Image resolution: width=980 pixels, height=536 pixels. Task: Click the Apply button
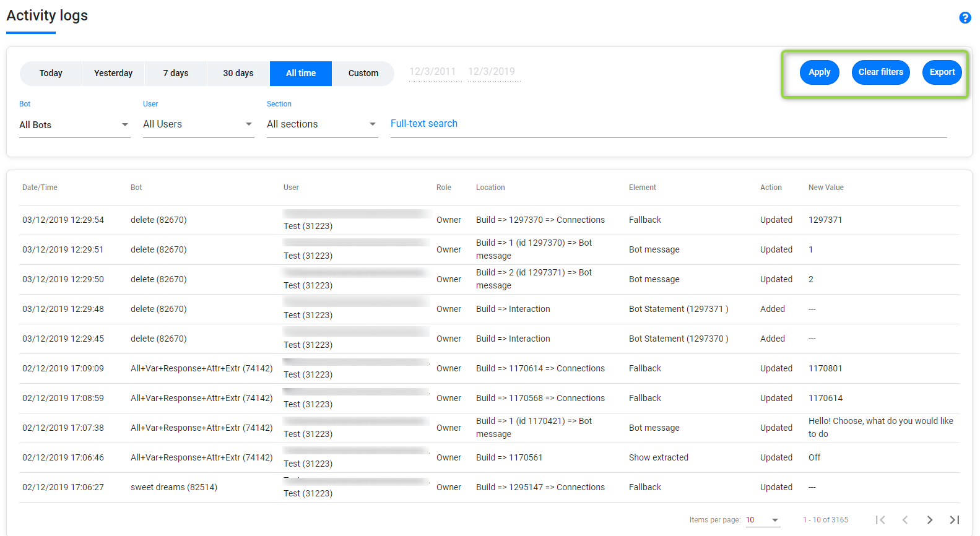[x=819, y=72]
